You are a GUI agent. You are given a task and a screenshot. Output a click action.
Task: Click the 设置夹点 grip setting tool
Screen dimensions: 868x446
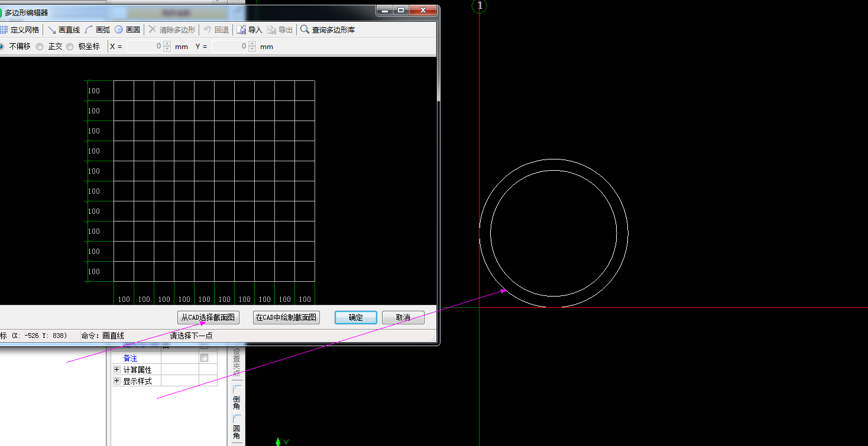237,361
